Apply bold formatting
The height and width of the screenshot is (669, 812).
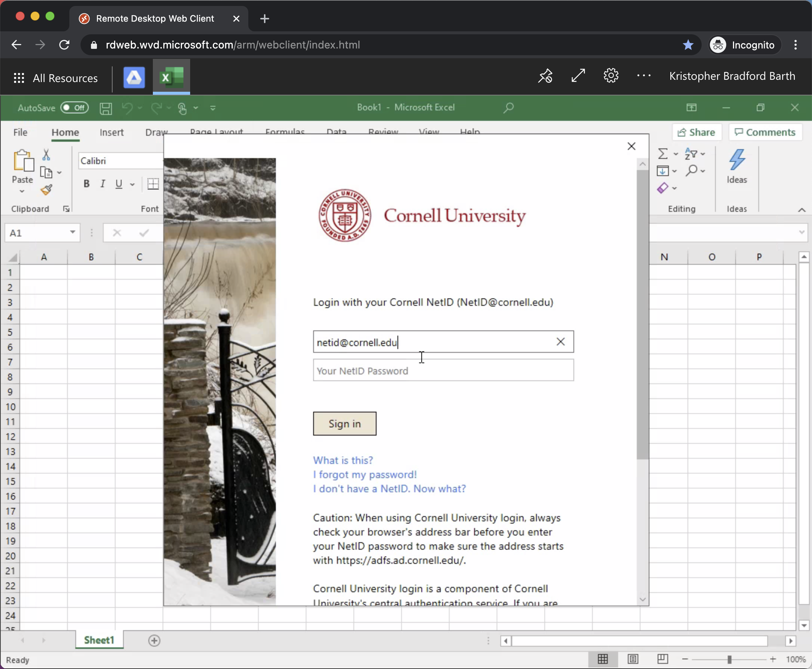86,184
